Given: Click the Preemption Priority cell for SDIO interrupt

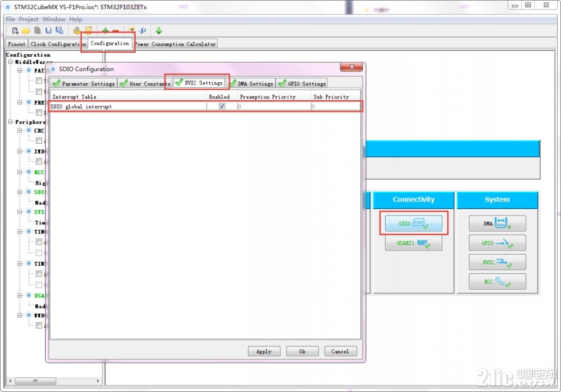Looking at the screenshot, I should click(x=274, y=106).
